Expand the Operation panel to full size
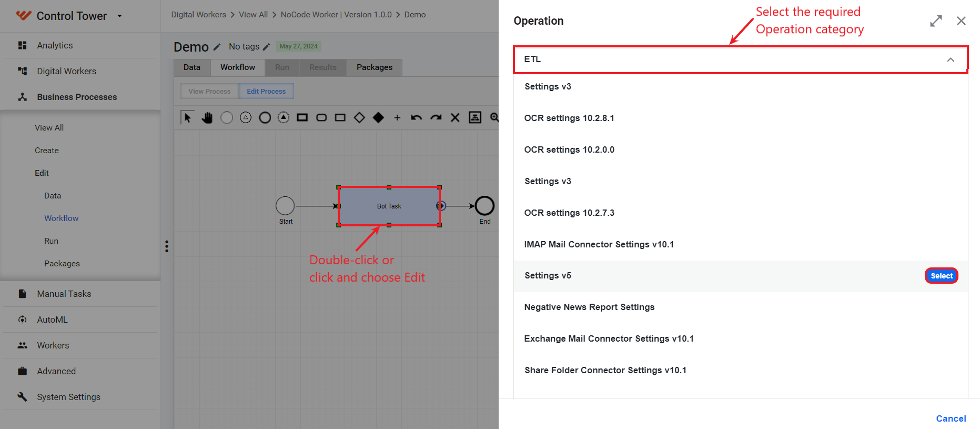The height and width of the screenshot is (429, 980). tap(936, 21)
